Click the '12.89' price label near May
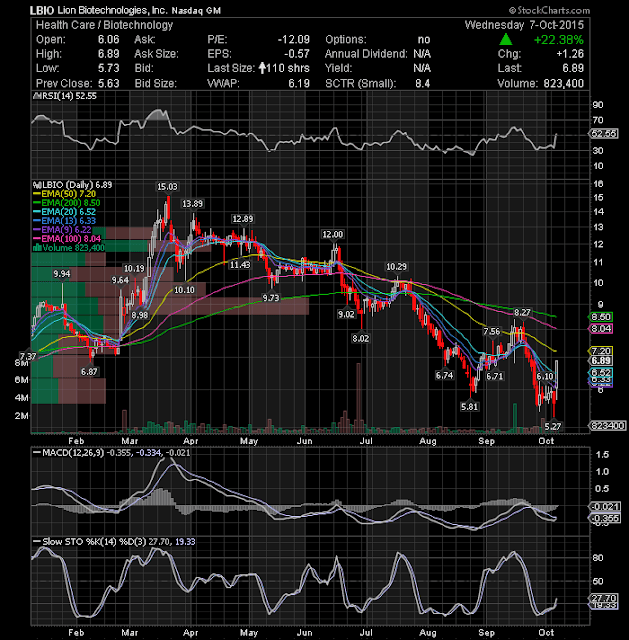 click(x=242, y=219)
